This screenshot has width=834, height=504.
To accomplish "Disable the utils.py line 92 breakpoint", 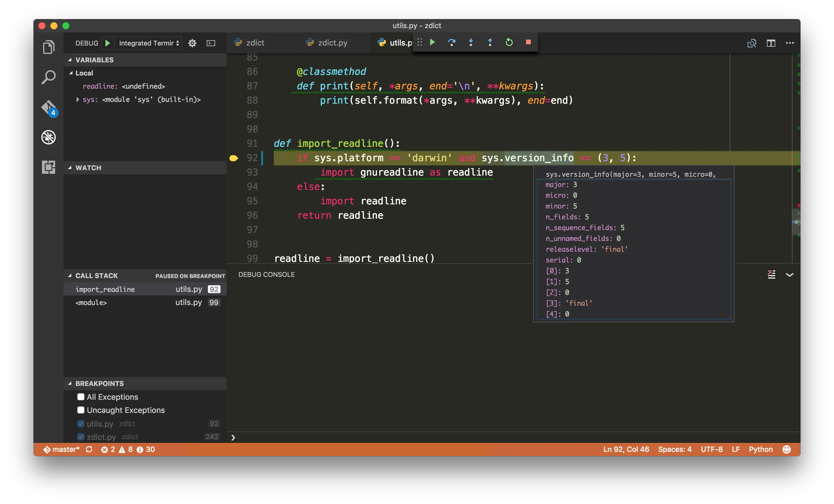I will (81, 423).
